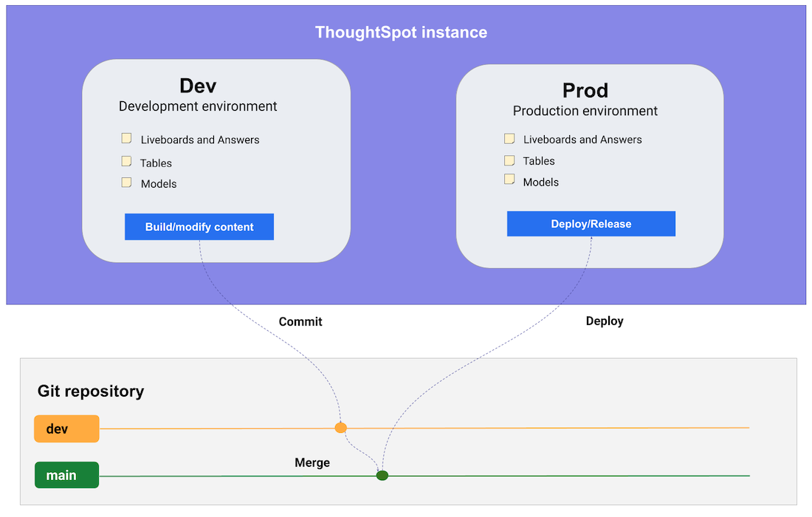Click the Git repository heading
The height and width of the screenshot is (517, 812).
[91, 391]
